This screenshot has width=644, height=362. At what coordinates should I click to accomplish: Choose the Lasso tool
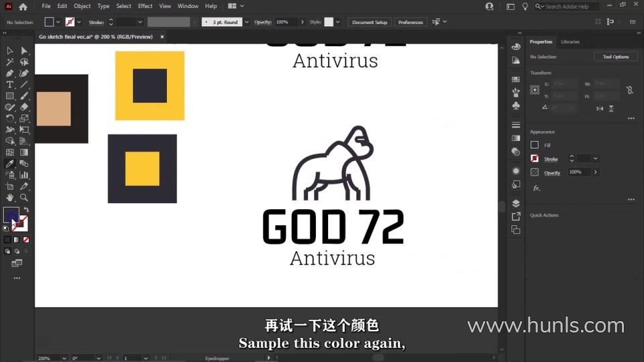24,62
